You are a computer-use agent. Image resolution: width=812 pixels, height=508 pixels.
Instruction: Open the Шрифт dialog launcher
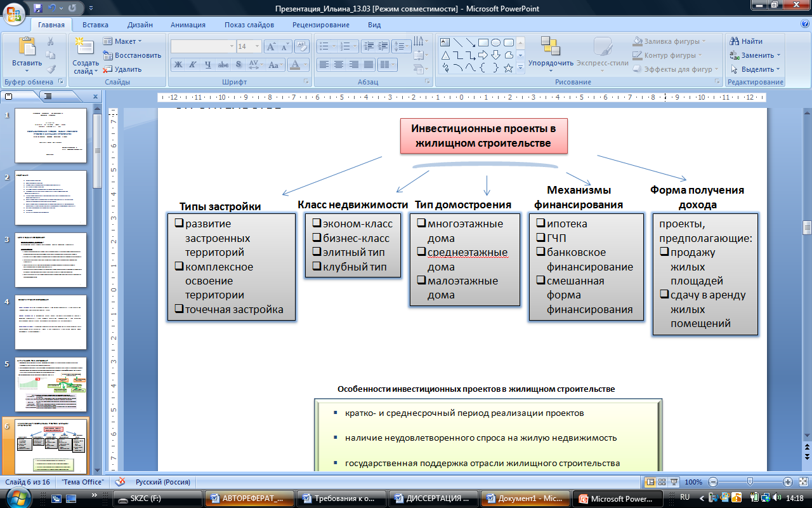[x=306, y=82]
